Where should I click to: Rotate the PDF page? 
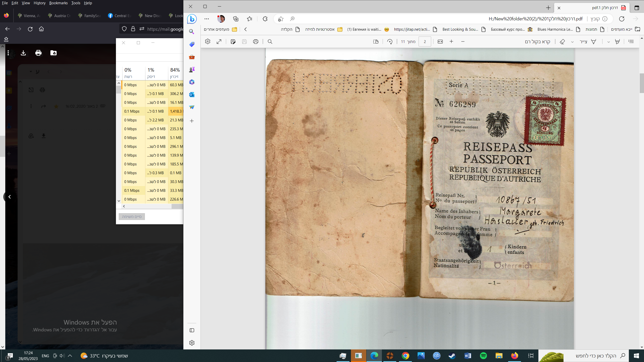click(390, 42)
